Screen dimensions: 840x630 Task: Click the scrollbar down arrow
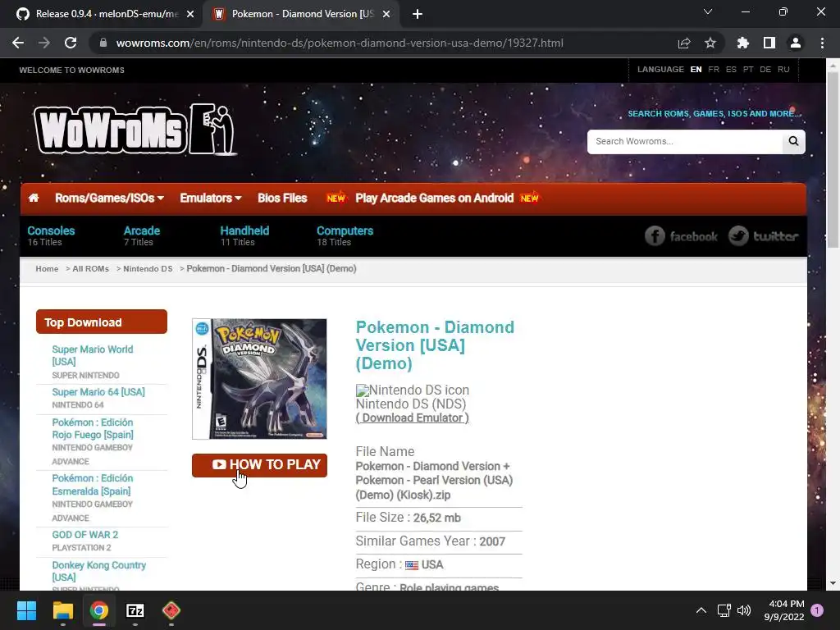[x=833, y=583]
